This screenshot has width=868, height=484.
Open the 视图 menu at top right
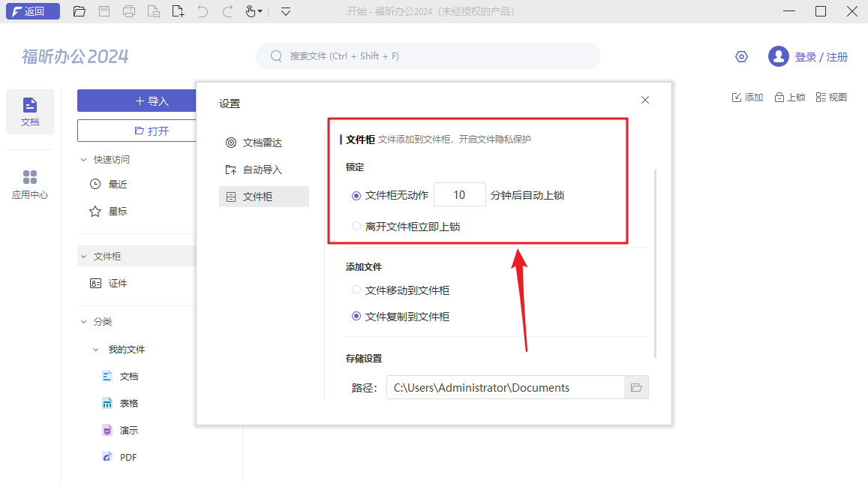coord(831,96)
